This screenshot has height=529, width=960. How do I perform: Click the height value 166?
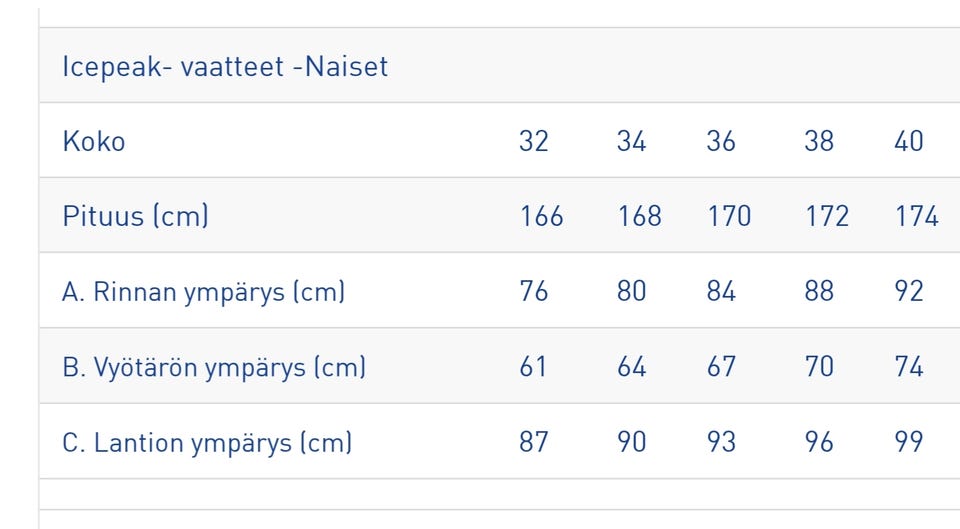[x=541, y=216]
